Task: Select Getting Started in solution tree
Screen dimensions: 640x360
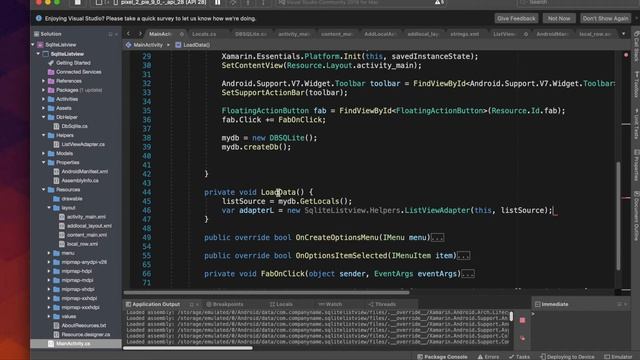Action: coord(73,63)
